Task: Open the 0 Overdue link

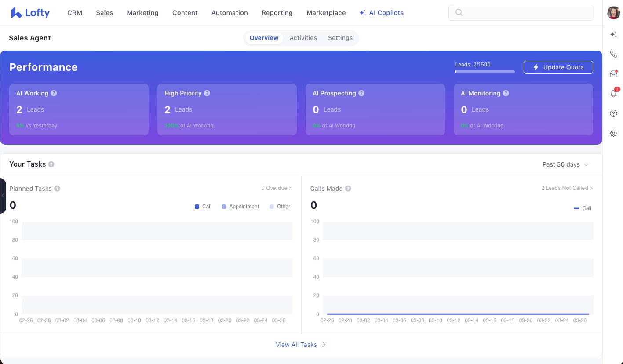Action: tap(276, 188)
